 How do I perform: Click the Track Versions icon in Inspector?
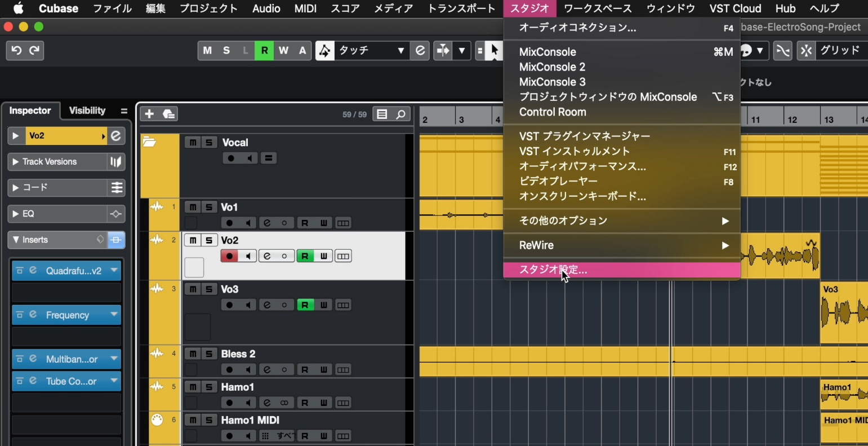pos(115,162)
